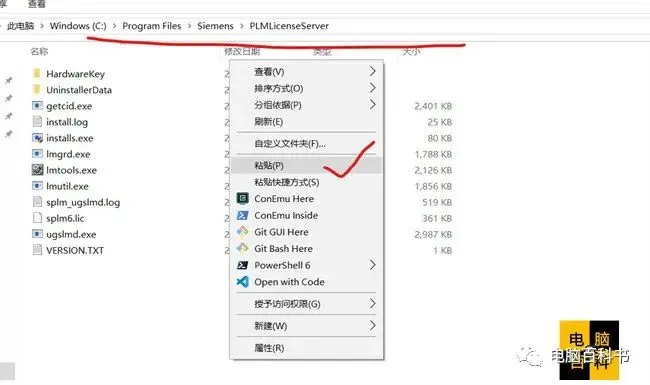Expand the PowerShell 6 submenu arrow
650x385 pixels.
coord(372,265)
